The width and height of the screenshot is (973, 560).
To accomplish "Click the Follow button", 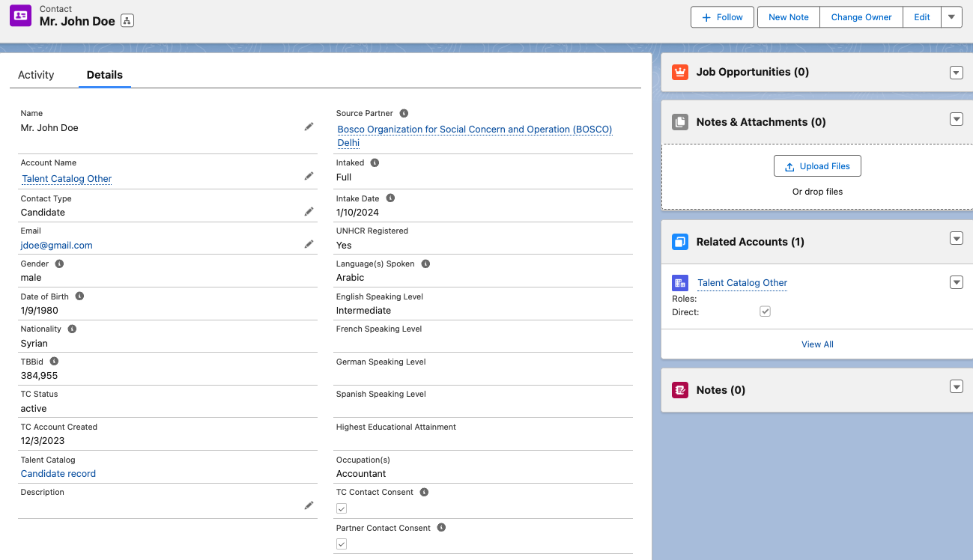I will pyautogui.click(x=721, y=16).
